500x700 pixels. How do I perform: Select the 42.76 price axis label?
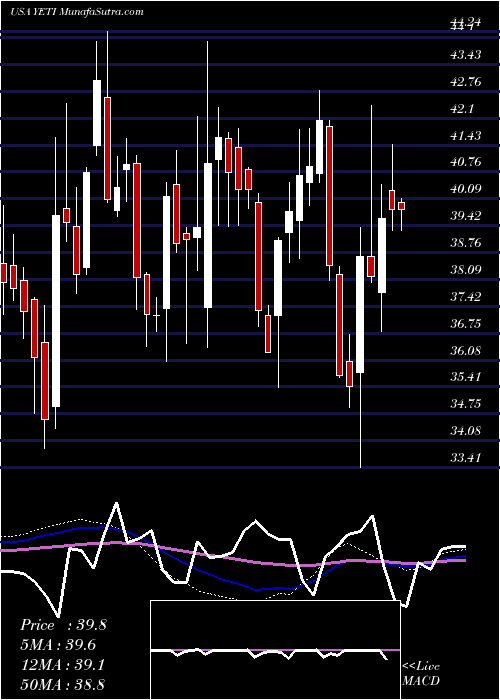466,82
